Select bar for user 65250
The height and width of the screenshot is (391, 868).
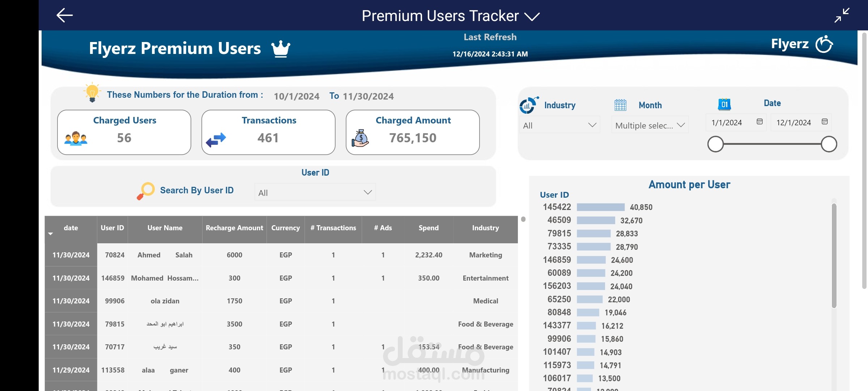(590, 299)
